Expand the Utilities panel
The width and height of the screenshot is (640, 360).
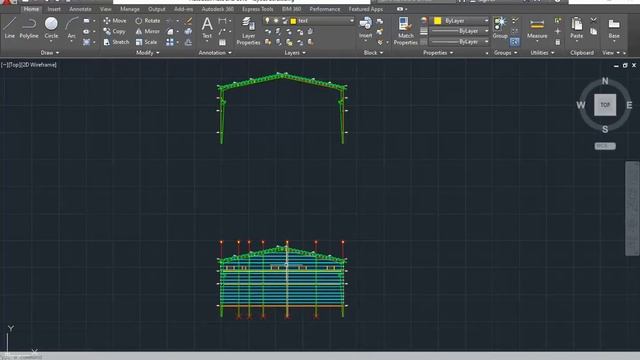(x=542, y=53)
